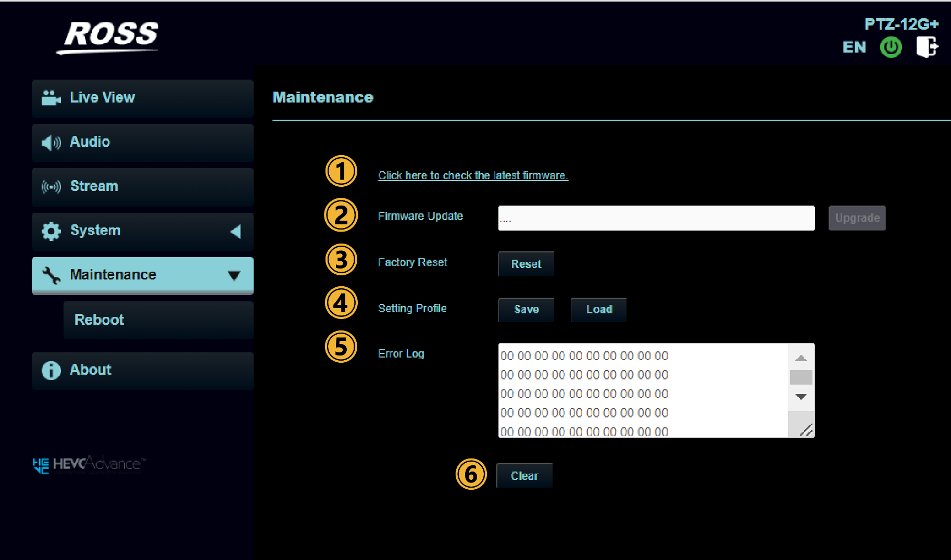Collapse the Maintenance menu arrow
Image resolution: width=951 pixels, height=560 pixels.
234,275
